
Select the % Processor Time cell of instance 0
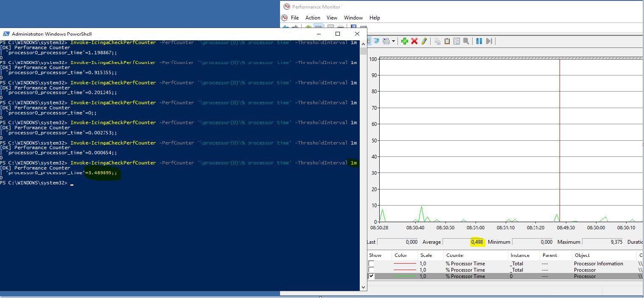pos(465,276)
